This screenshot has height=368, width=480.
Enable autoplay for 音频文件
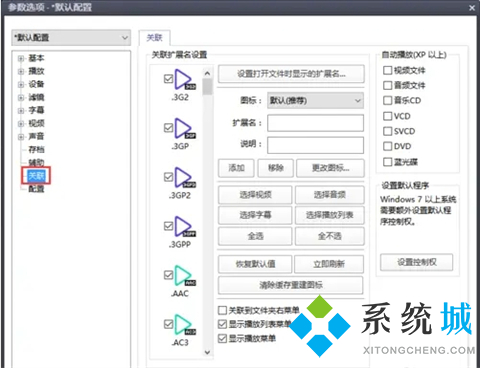pos(387,85)
